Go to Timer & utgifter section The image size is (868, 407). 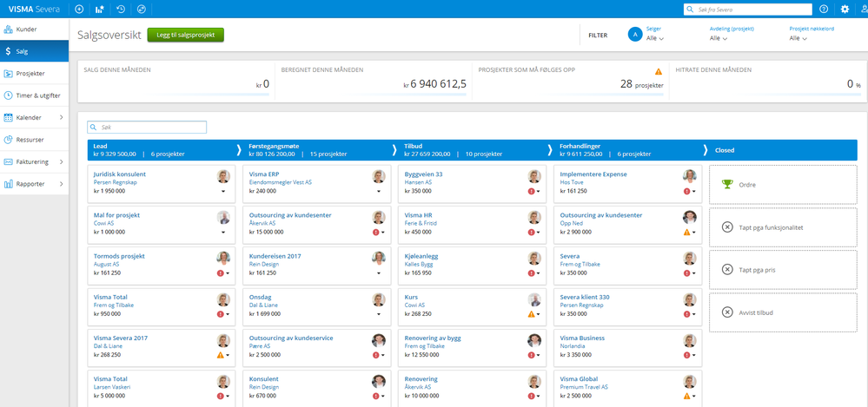pos(35,95)
